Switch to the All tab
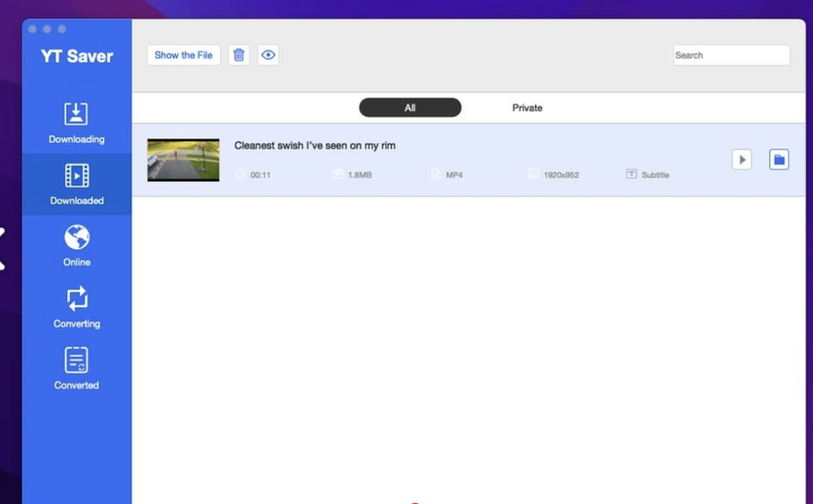The height and width of the screenshot is (504, 813). [409, 108]
